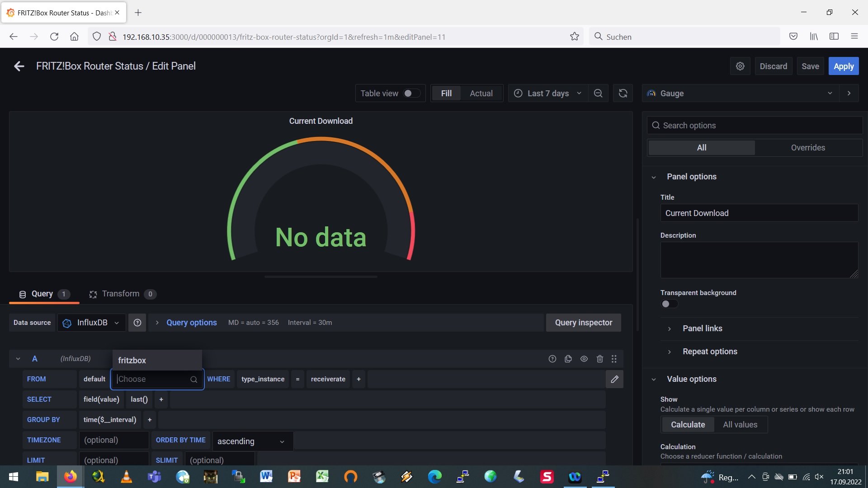
Task: Click the Apply button
Action: tap(844, 66)
